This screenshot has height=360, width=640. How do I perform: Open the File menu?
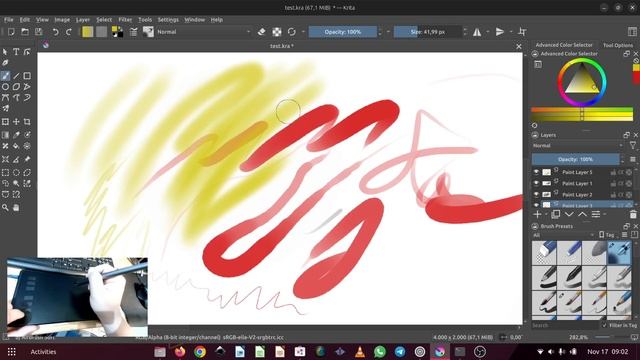[9, 20]
